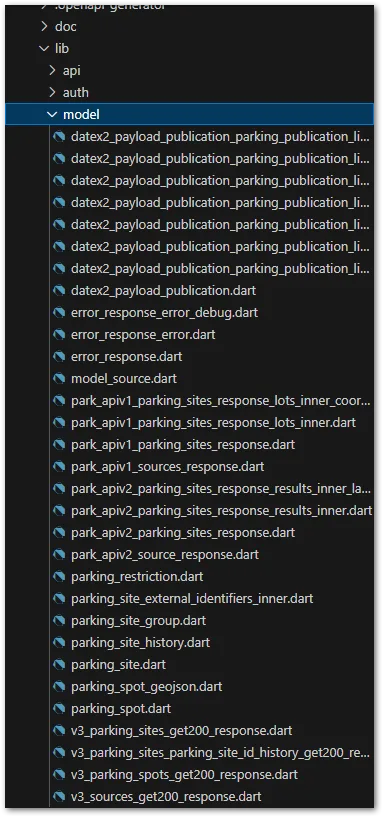The image size is (383, 817).
Task: Click Dart icon beside parking_restriction.dart
Action: (59, 576)
